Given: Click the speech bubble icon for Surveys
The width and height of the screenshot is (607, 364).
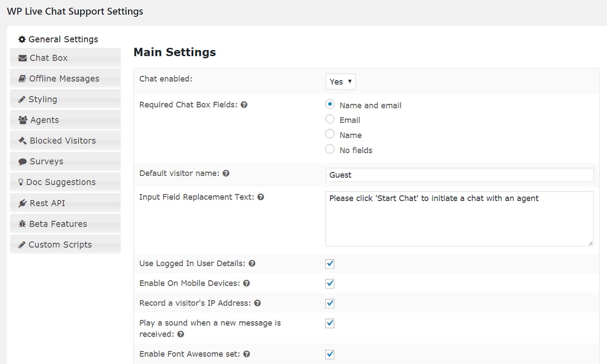Looking at the screenshot, I should (x=23, y=162).
